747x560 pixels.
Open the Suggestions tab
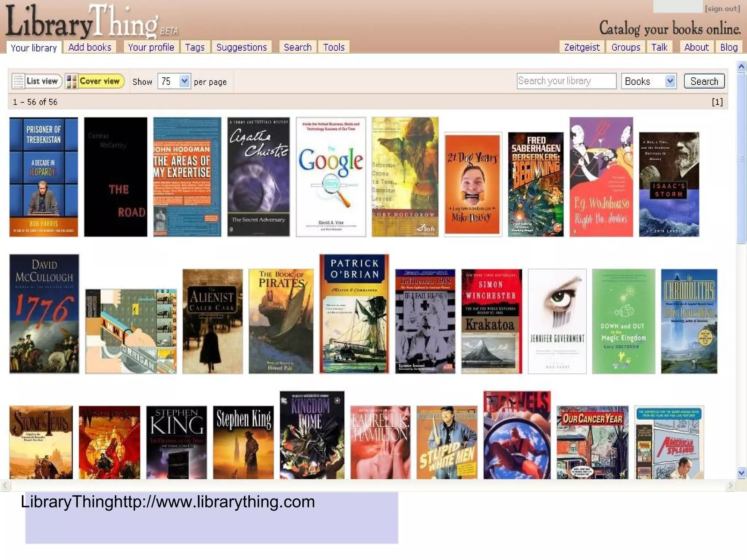point(241,47)
